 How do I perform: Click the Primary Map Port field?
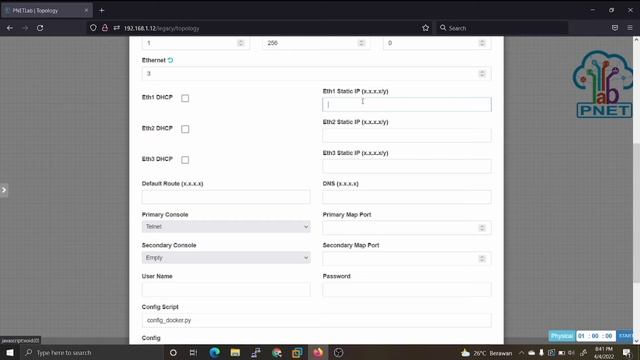(x=407, y=228)
